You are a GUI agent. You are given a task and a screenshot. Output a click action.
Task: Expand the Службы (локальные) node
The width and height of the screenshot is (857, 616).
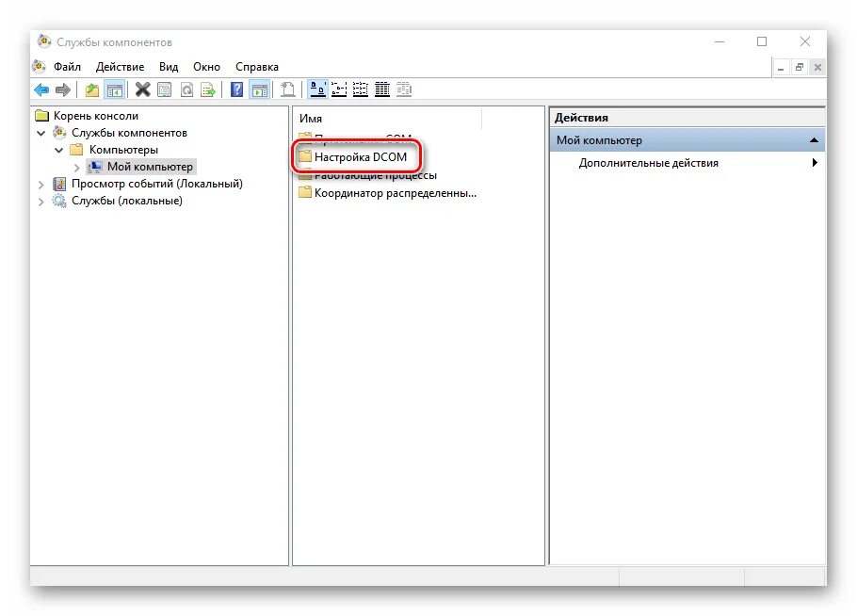41,202
